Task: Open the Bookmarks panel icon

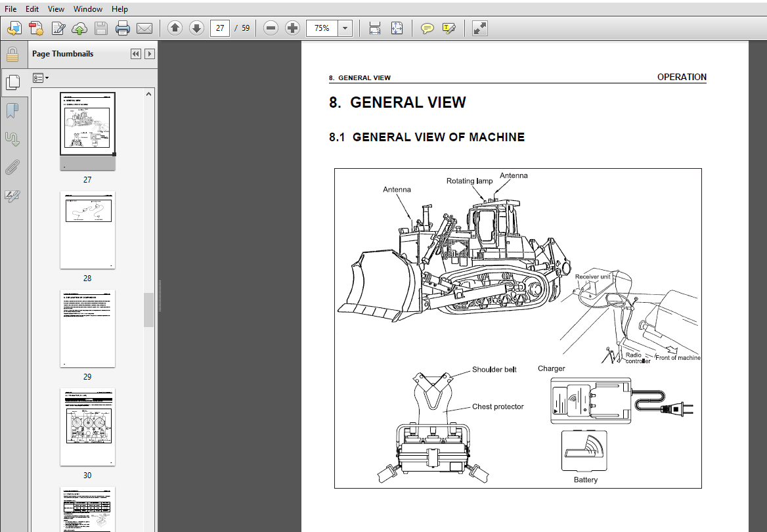Action: point(12,111)
